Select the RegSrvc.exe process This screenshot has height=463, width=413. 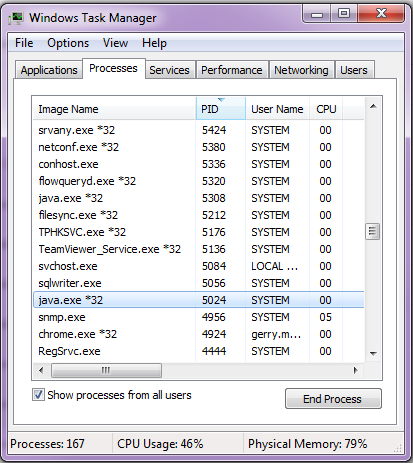click(x=198, y=351)
